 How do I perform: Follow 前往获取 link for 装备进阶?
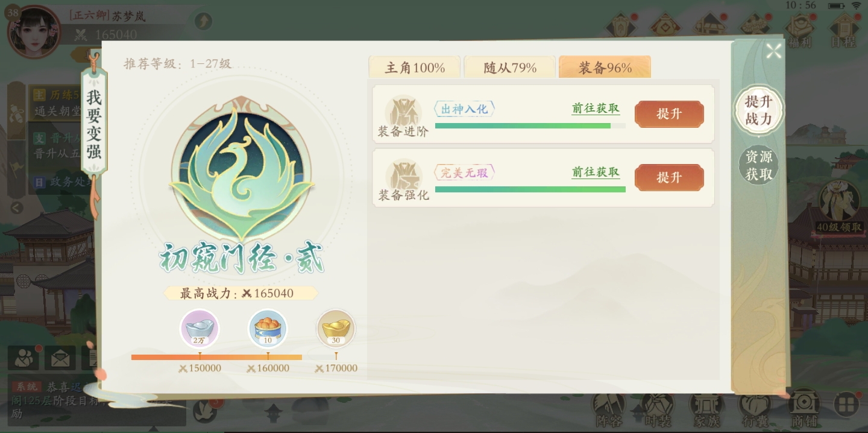pyautogui.click(x=596, y=109)
